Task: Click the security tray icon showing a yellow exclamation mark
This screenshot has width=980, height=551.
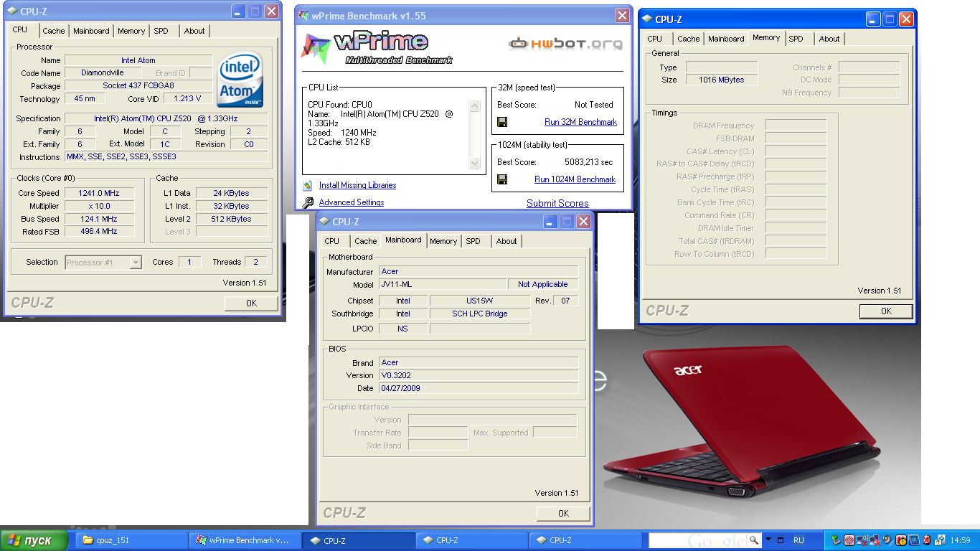Action: tap(901, 540)
